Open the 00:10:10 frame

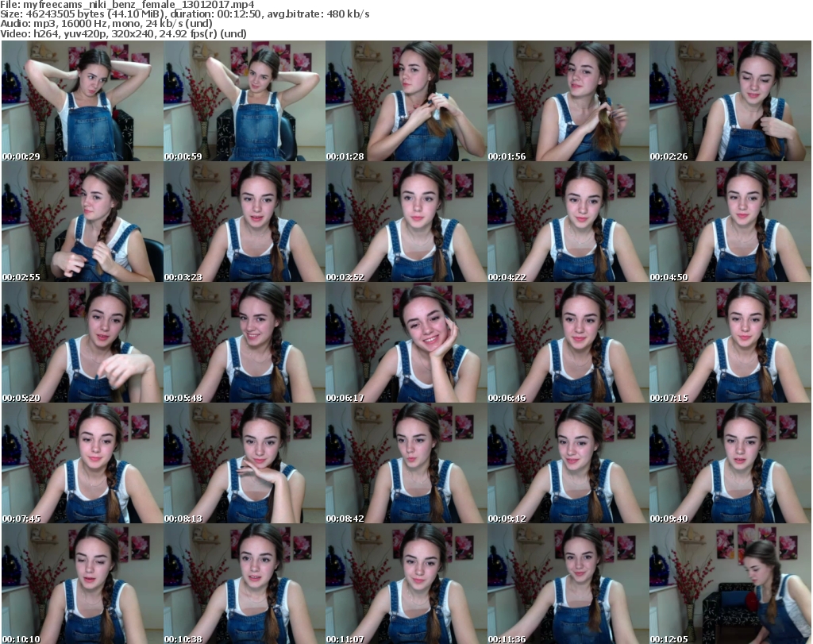point(82,584)
